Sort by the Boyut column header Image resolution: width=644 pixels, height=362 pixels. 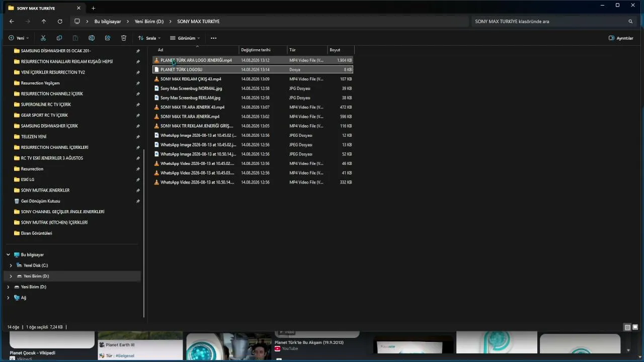341,50
